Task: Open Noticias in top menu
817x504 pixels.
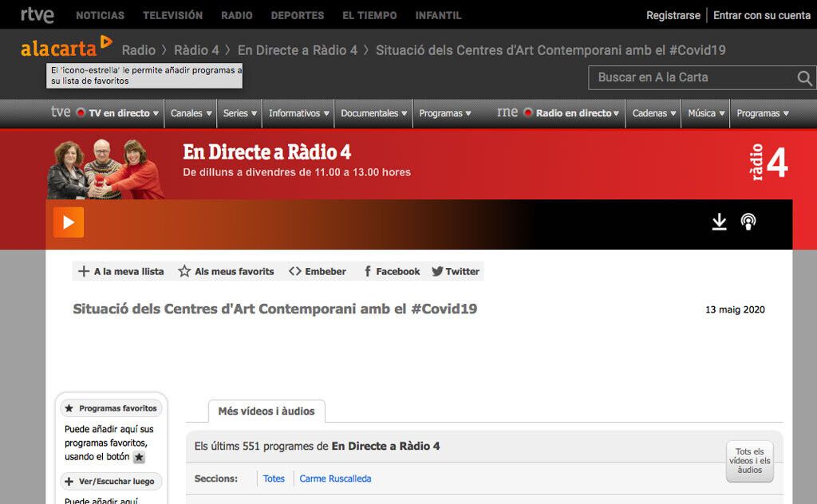Action: click(x=100, y=16)
